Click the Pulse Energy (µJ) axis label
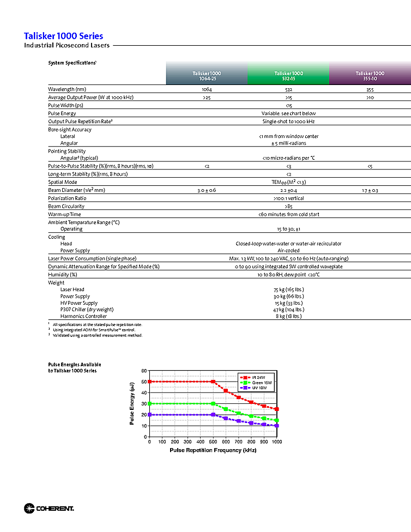Image resolution: width=411 pixels, height=532 pixels. click(x=132, y=403)
